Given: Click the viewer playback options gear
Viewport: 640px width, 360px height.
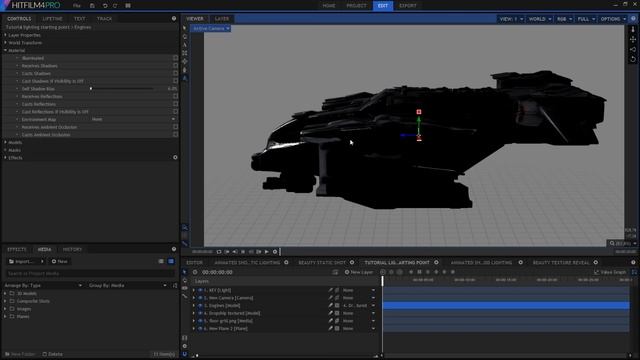Looking at the screenshot, I should [275, 252].
